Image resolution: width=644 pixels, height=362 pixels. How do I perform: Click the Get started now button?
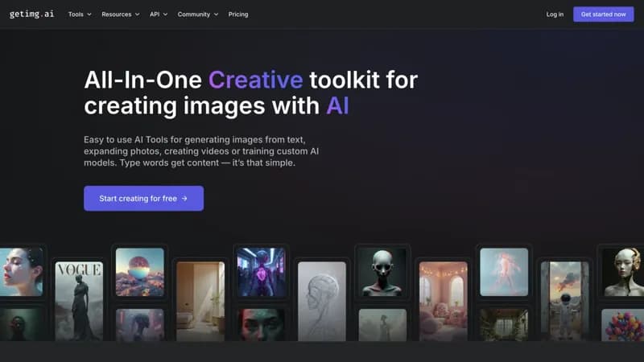click(603, 14)
